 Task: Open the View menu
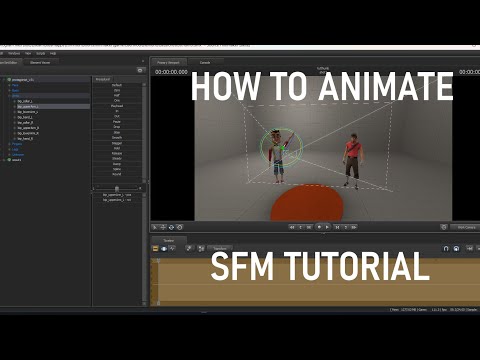28,53
